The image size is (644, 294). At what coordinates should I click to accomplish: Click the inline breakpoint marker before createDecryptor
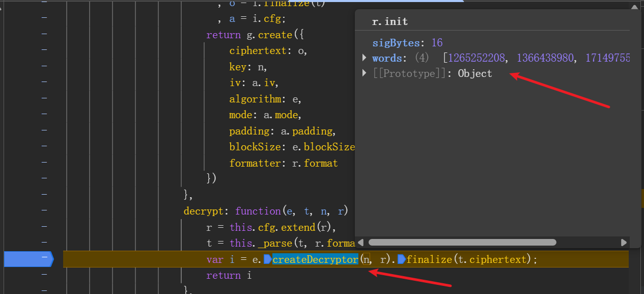click(268, 259)
